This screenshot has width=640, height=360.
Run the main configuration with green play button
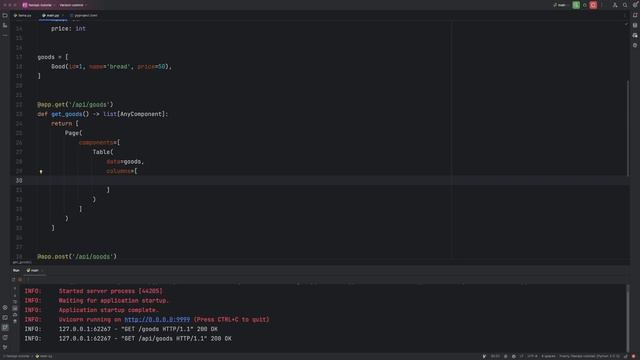(576, 5)
